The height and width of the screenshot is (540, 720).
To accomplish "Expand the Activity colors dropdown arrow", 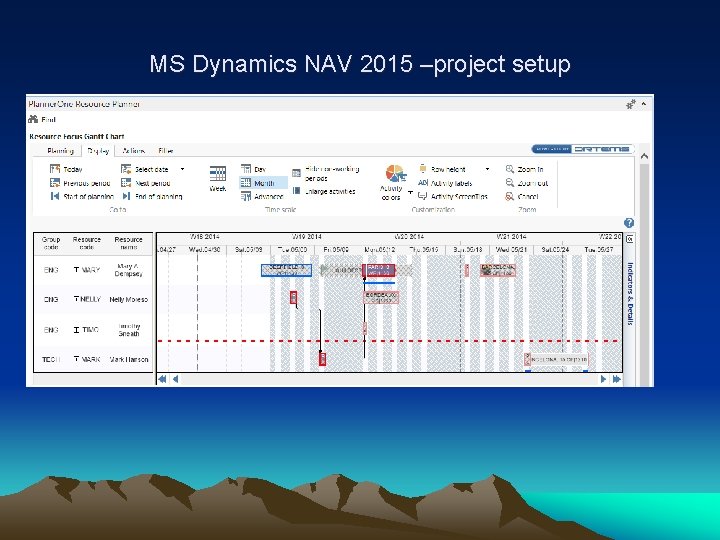I will point(410,192).
